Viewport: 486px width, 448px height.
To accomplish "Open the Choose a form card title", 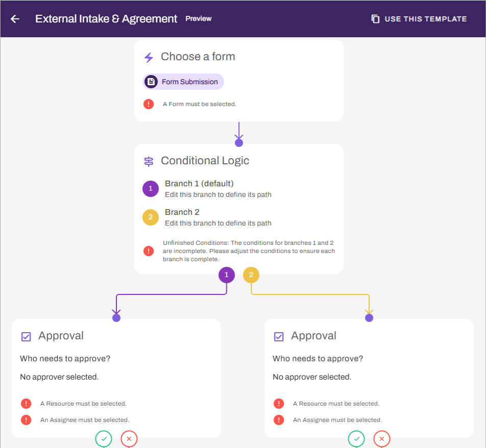I will tap(198, 57).
